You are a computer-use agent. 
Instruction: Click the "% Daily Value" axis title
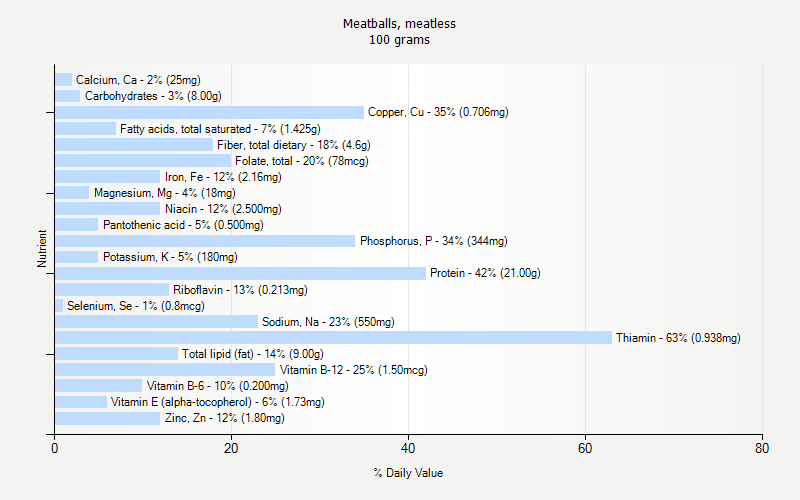(x=408, y=473)
